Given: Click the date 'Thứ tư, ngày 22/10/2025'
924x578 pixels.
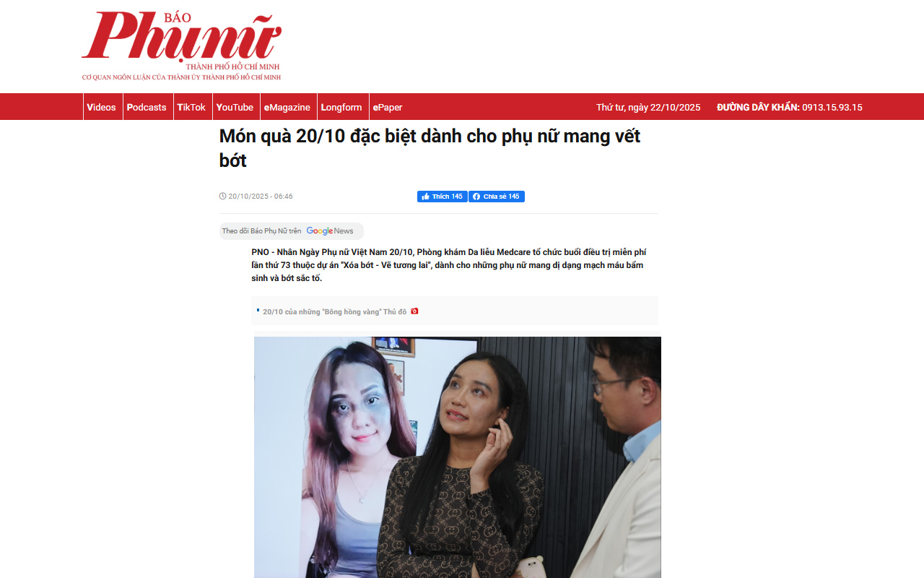Looking at the screenshot, I should click(648, 108).
